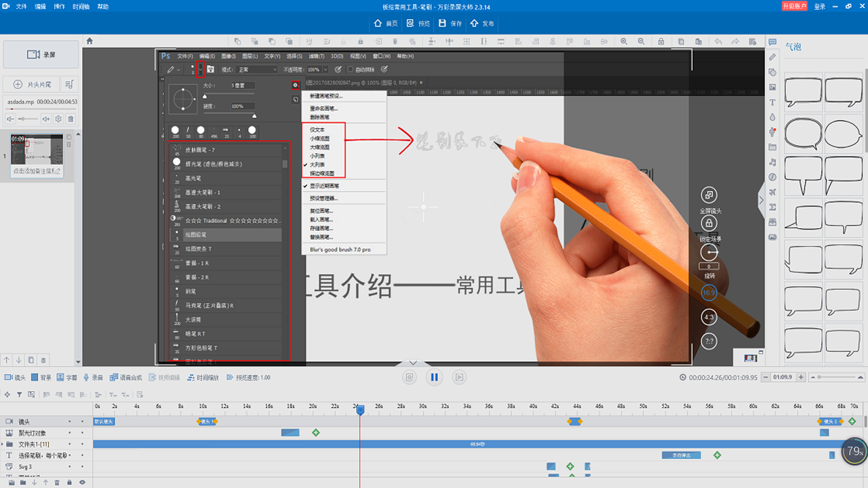The width and height of the screenshot is (868, 488).
Task: Click the home icon above the canvas
Action: point(90,41)
